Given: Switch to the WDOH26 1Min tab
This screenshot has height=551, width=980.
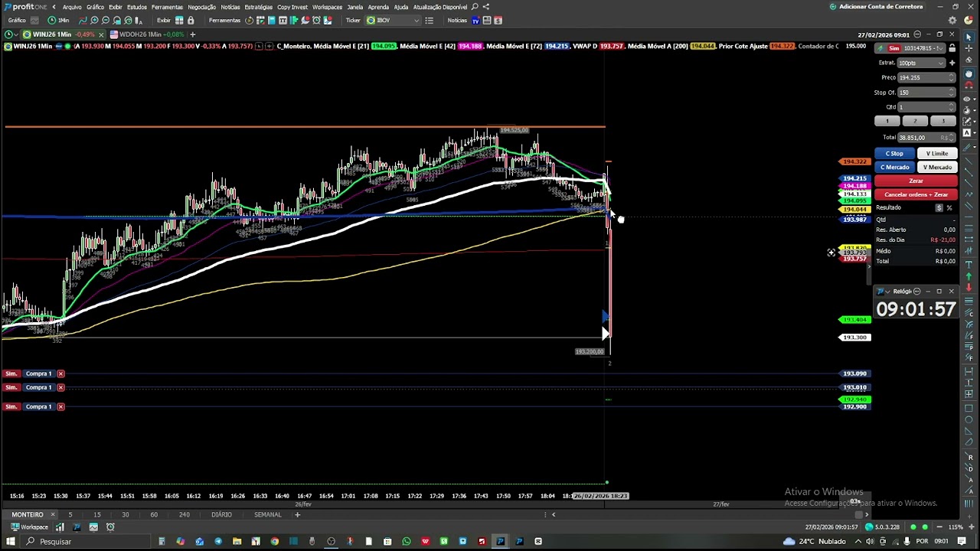Looking at the screenshot, I should (146, 34).
